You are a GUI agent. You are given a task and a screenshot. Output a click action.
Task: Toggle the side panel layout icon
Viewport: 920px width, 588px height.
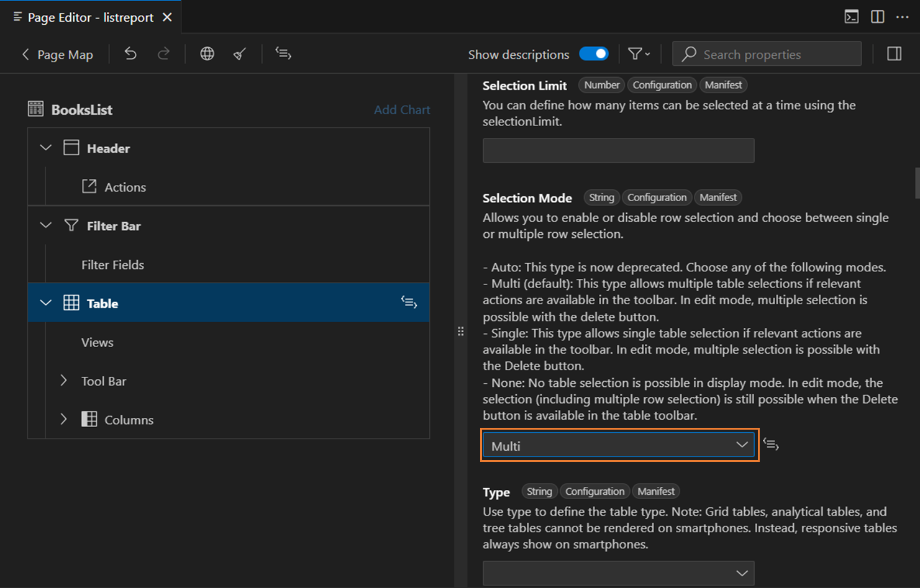(x=894, y=54)
